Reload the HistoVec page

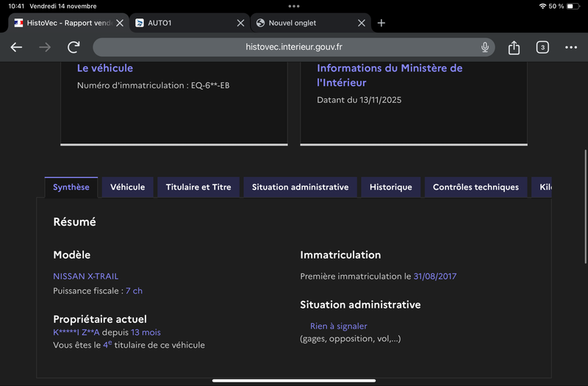click(73, 47)
